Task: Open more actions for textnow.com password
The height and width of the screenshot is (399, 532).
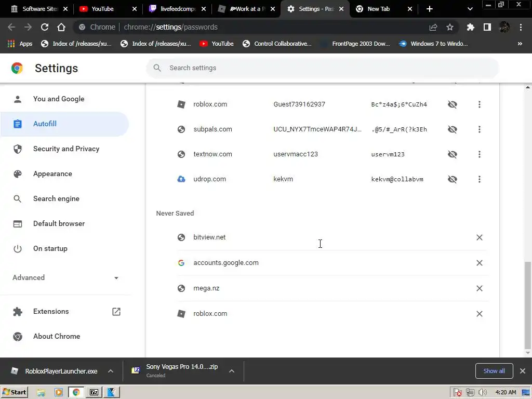Action: [x=479, y=154]
